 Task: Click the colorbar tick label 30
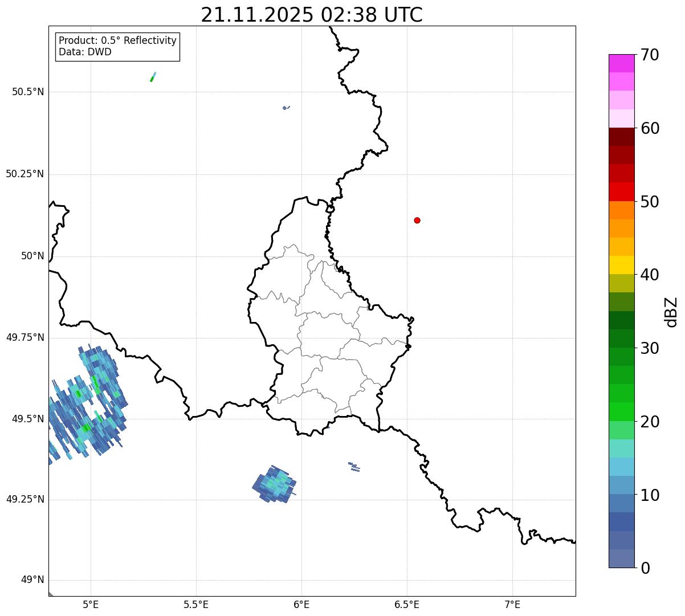[650, 349]
